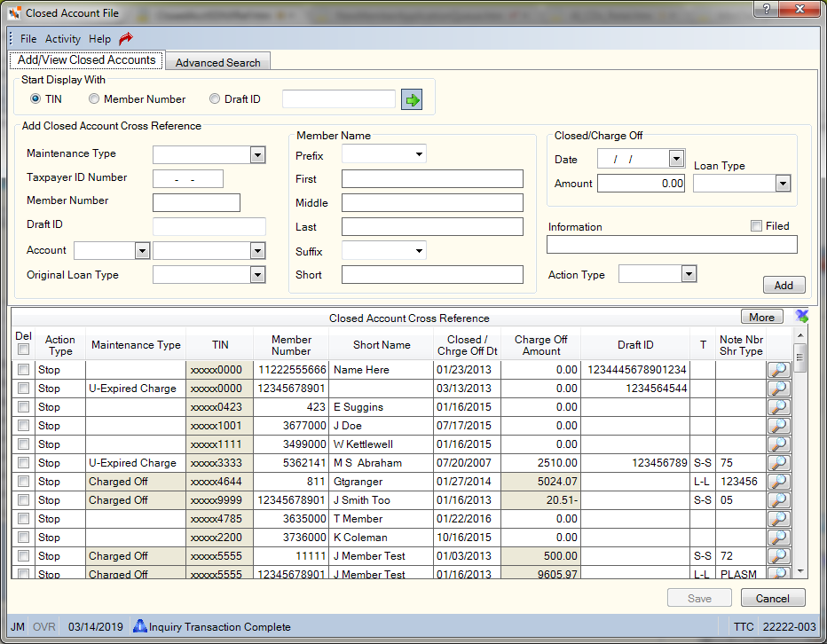Open details magnifier for Gtgranger row

(x=778, y=482)
